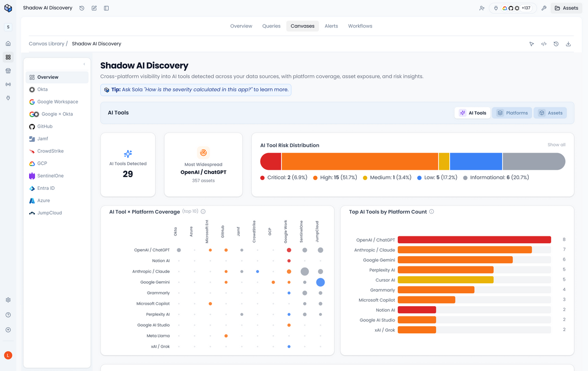Open info icon next to Top AI Tools title
Viewport: 588px width, 371px height.
(432, 212)
